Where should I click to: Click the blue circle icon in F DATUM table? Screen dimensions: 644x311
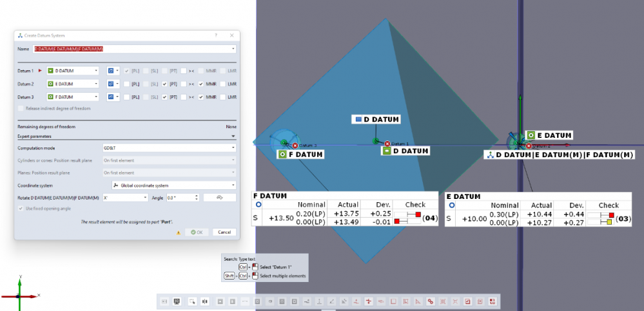tap(259, 204)
